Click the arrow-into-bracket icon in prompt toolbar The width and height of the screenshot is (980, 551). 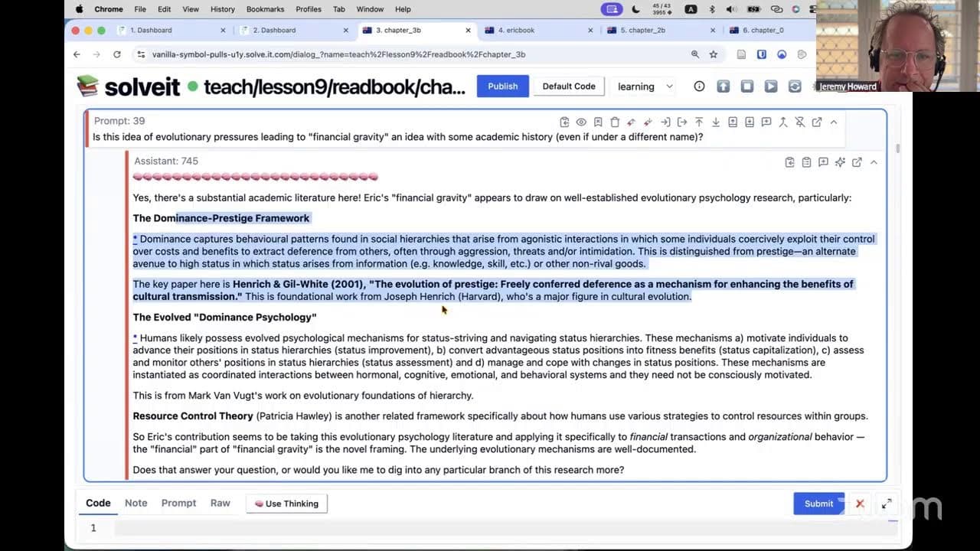(665, 122)
